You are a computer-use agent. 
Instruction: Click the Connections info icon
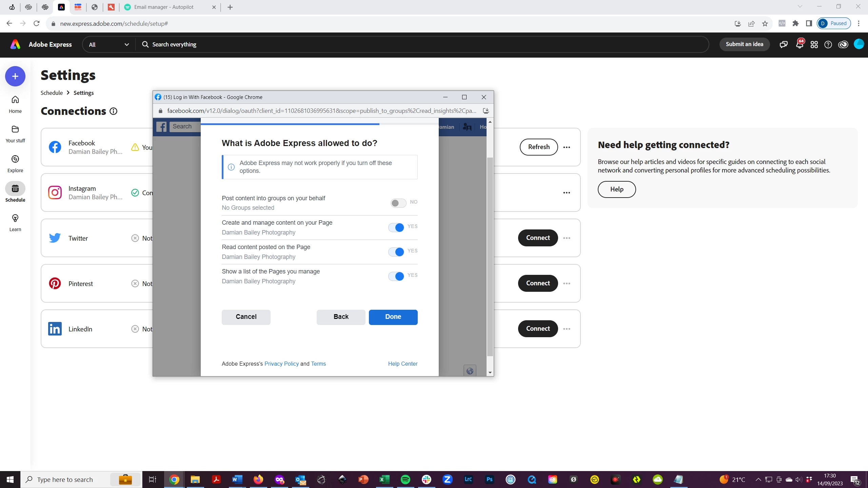[114, 111]
